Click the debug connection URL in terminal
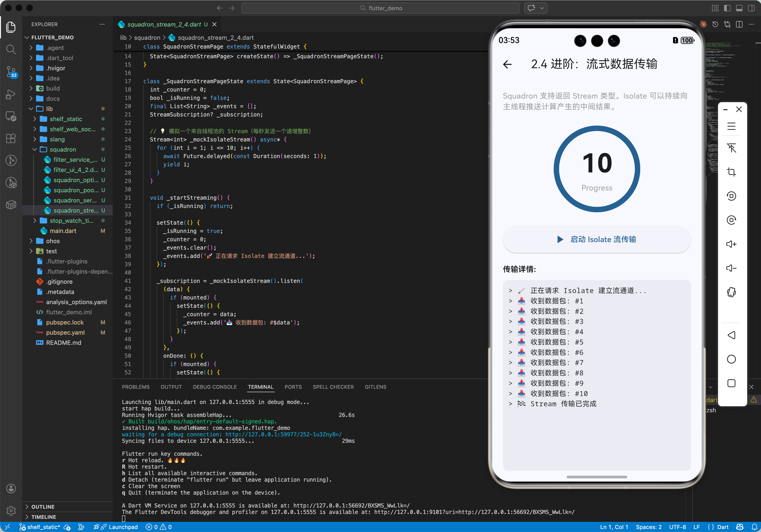 pos(283,434)
